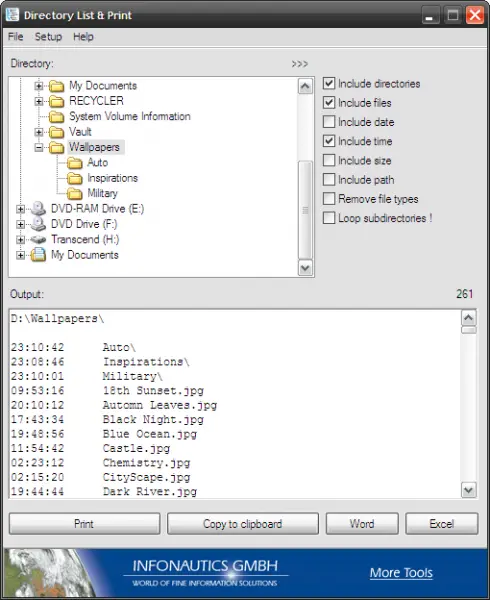Expand the Transcend (H:) drive node
Screen dimensions: 490x600
(21, 240)
